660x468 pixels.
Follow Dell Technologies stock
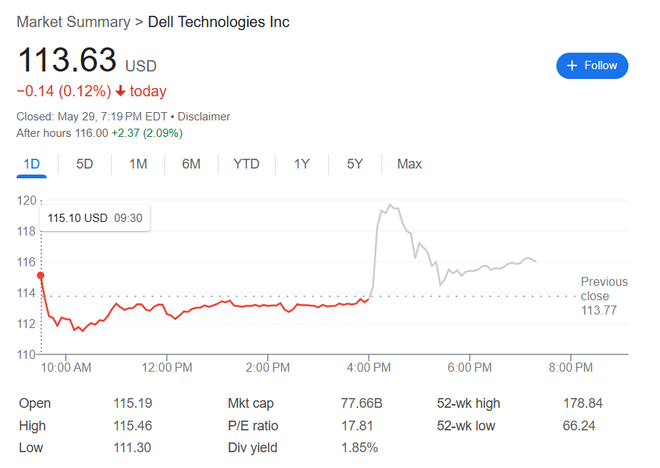point(592,66)
